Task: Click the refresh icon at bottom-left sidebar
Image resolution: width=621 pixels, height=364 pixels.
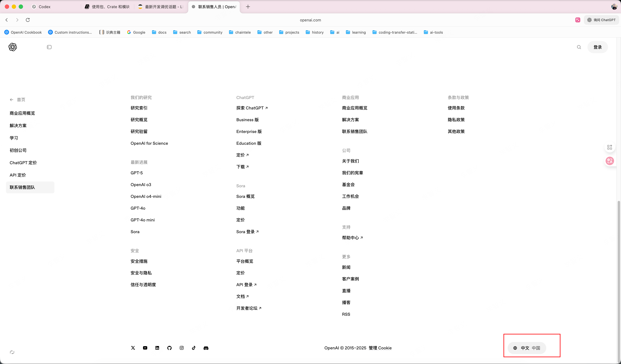Action: [12, 352]
